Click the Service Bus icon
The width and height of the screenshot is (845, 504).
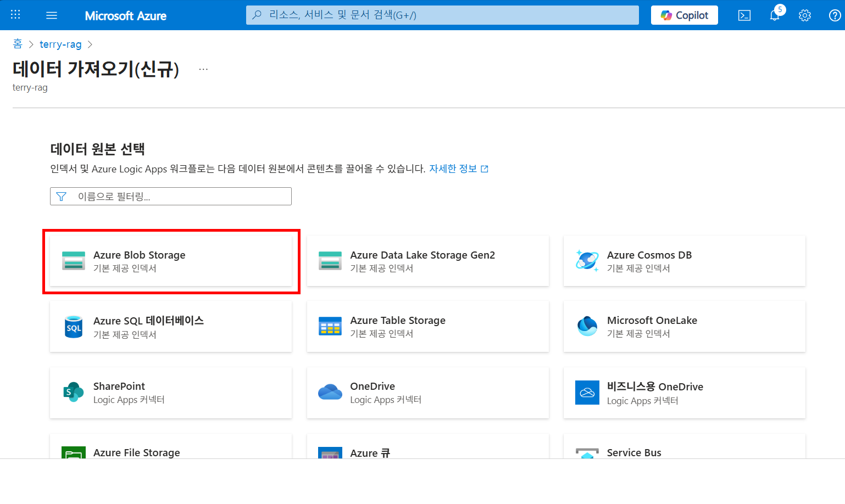pyautogui.click(x=587, y=453)
